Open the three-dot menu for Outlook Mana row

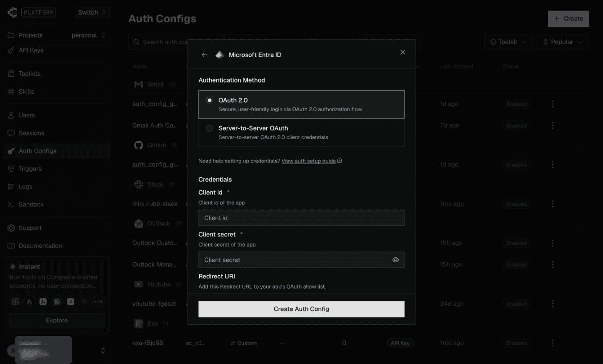click(x=553, y=265)
